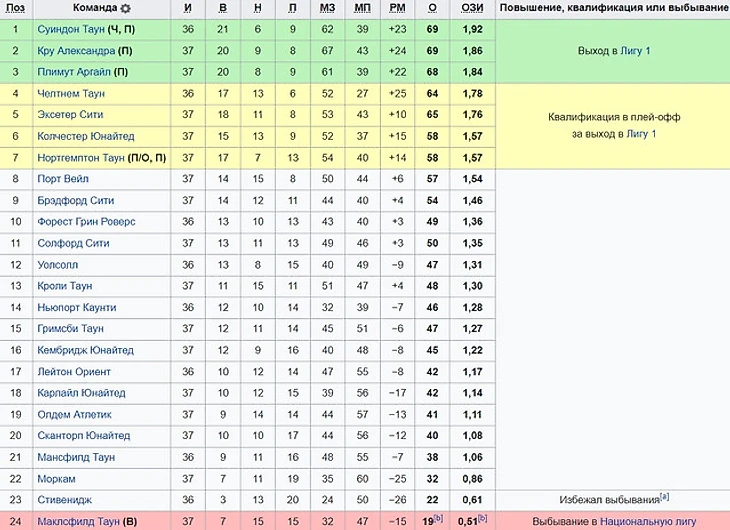Image resolution: width=730 pixels, height=530 pixels.
Task: Open the Ньюпорт Каунти link
Action: click(x=75, y=307)
